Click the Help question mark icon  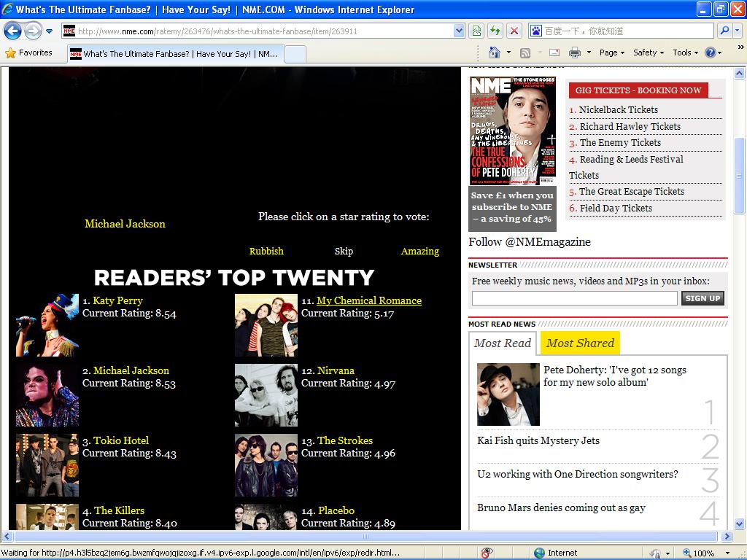tap(711, 52)
